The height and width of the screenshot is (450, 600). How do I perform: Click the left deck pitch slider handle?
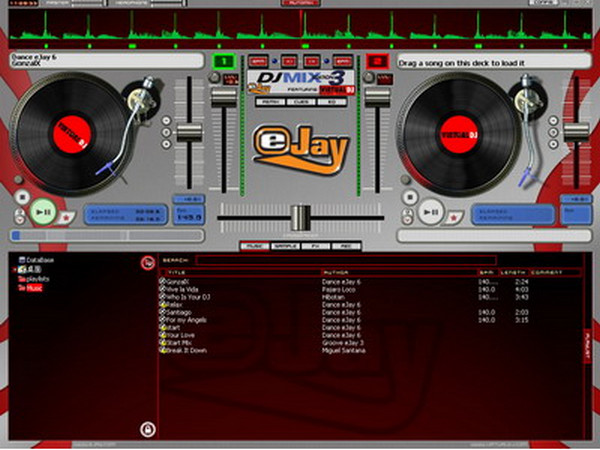coord(189,133)
